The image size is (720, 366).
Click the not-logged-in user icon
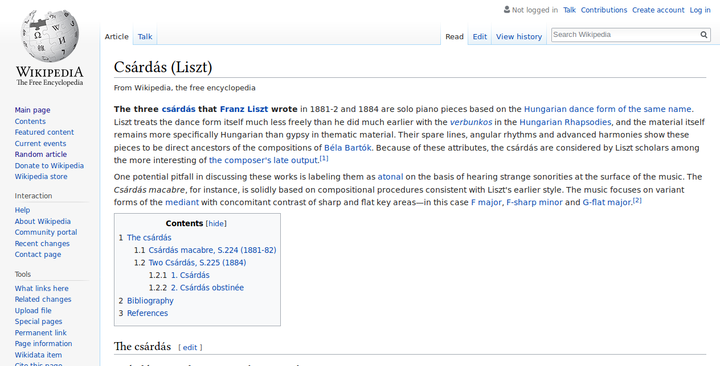coord(507,9)
